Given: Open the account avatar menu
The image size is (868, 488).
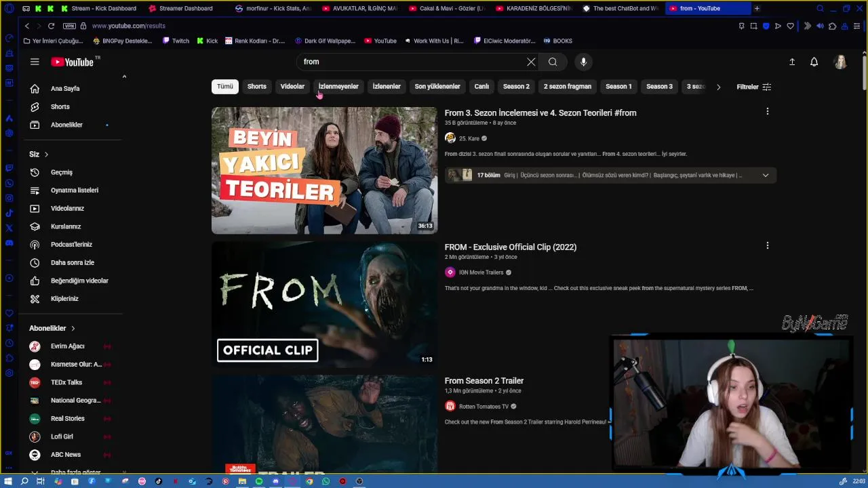Looking at the screenshot, I should tap(840, 62).
